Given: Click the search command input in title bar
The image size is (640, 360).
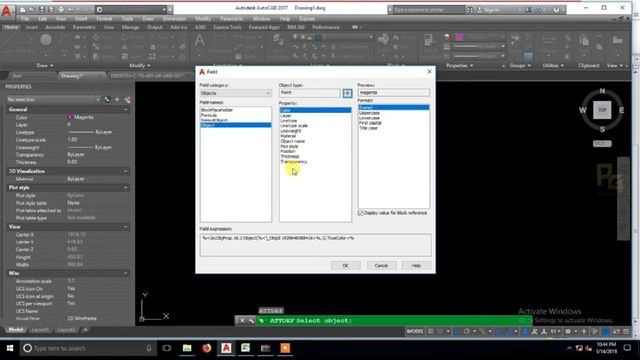Looking at the screenshot, I should pyautogui.click(x=429, y=9).
